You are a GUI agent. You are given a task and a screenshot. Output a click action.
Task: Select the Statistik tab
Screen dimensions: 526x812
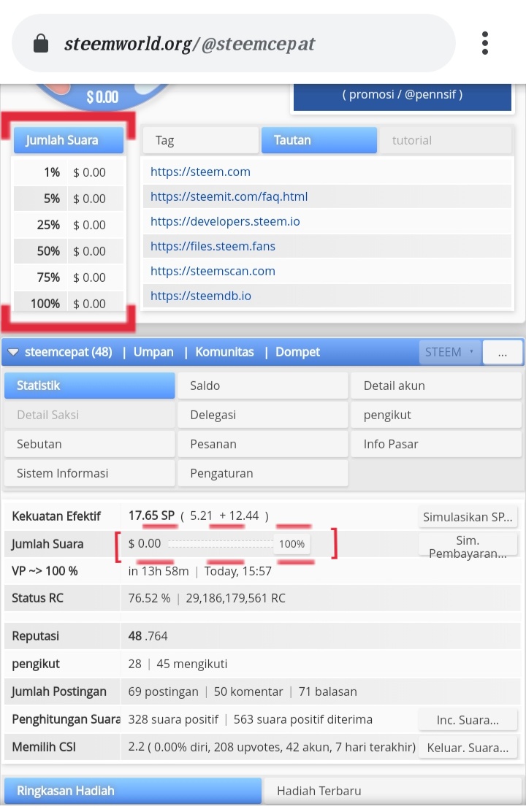(x=89, y=386)
